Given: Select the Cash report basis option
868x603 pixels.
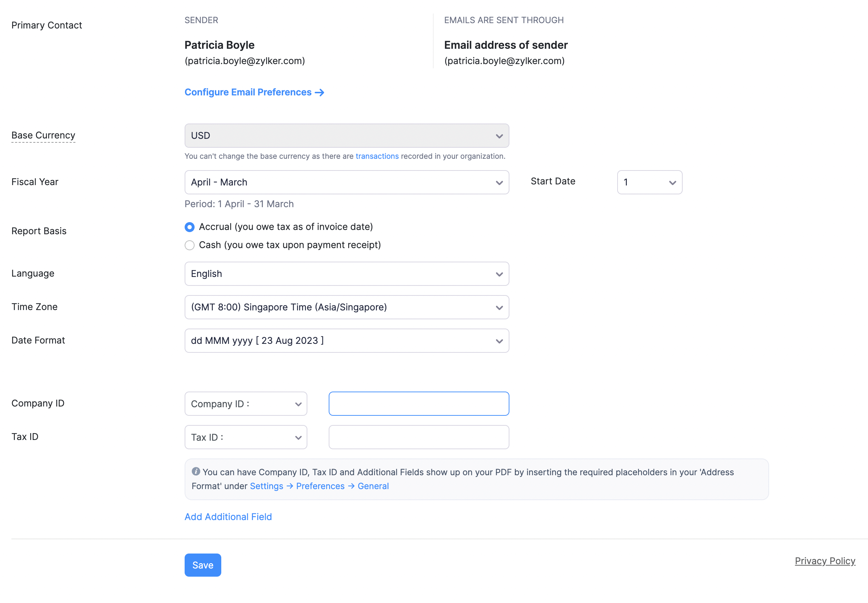Looking at the screenshot, I should [190, 245].
